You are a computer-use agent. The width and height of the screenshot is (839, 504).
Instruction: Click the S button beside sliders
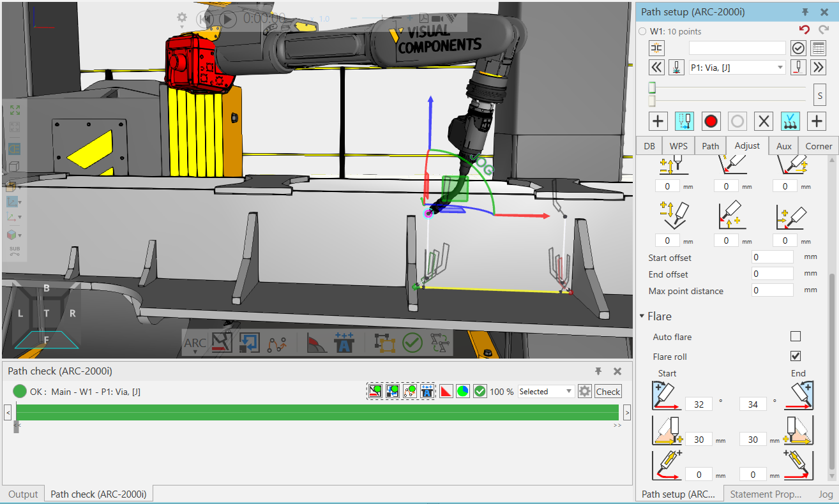click(x=819, y=96)
